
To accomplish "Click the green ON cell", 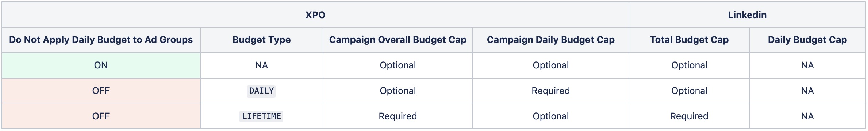I will coord(101,65).
